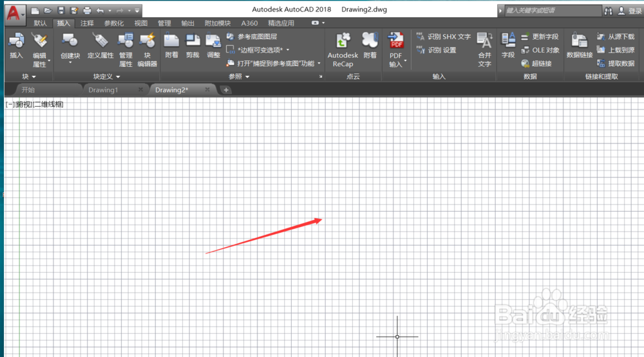Add a new drawing tab with plus
The image size is (644, 357).
(226, 90)
